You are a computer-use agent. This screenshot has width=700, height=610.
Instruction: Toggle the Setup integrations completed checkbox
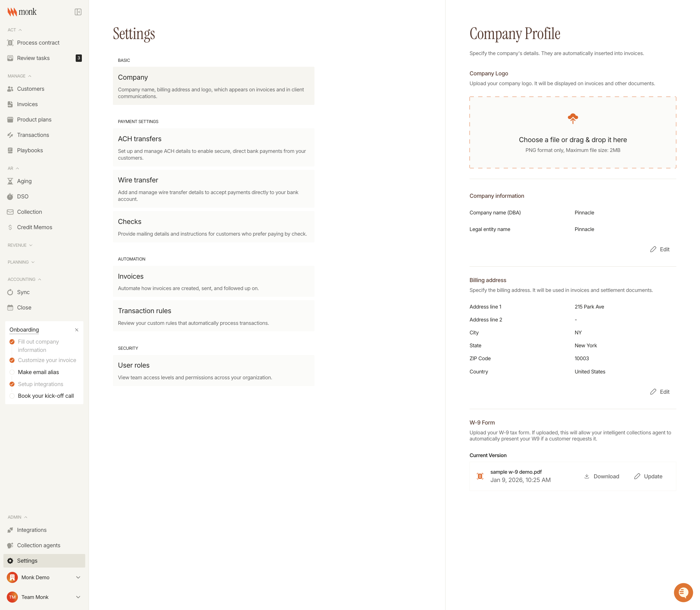tap(12, 384)
